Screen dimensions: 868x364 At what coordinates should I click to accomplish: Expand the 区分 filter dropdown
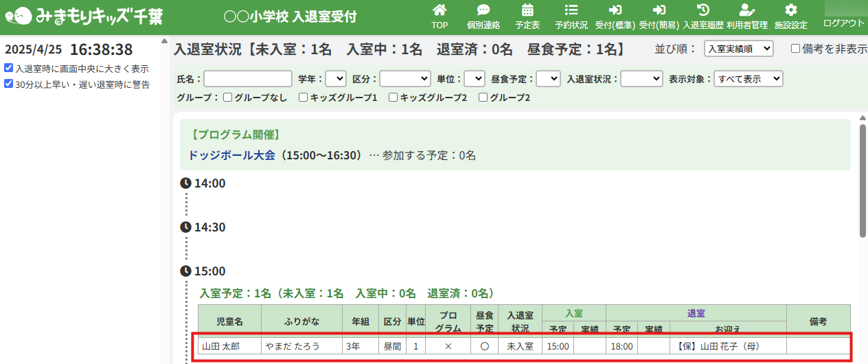[404, 79]
